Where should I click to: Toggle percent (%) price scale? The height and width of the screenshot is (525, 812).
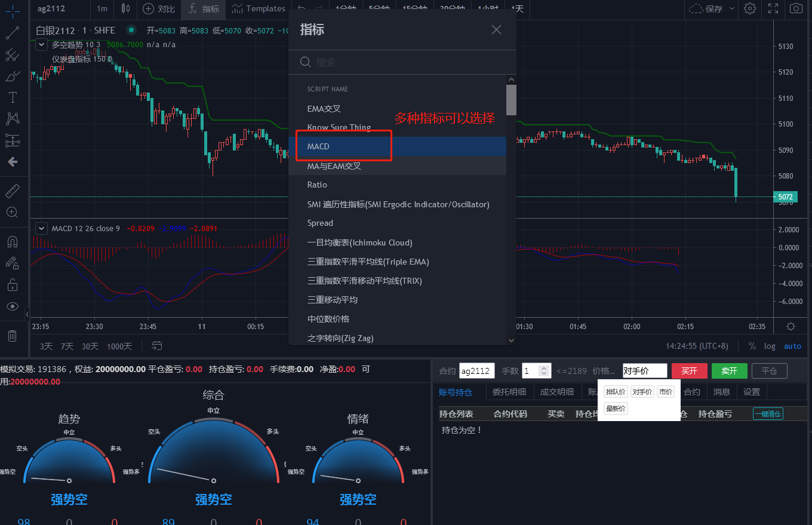(x=752, y=346)
